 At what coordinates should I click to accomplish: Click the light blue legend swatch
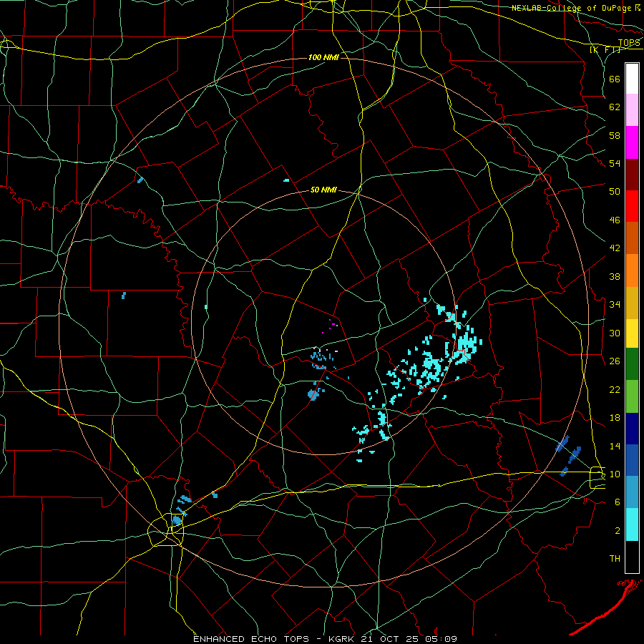click(632, 492)
